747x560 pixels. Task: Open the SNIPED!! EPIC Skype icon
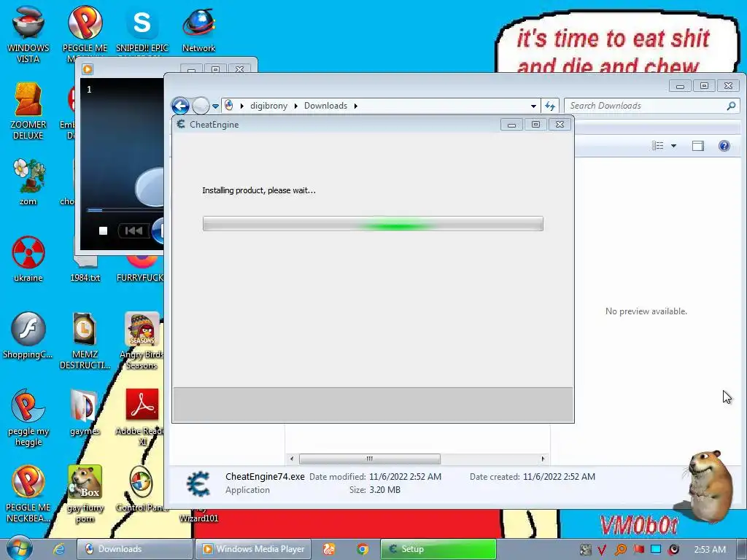pos(142,28)
